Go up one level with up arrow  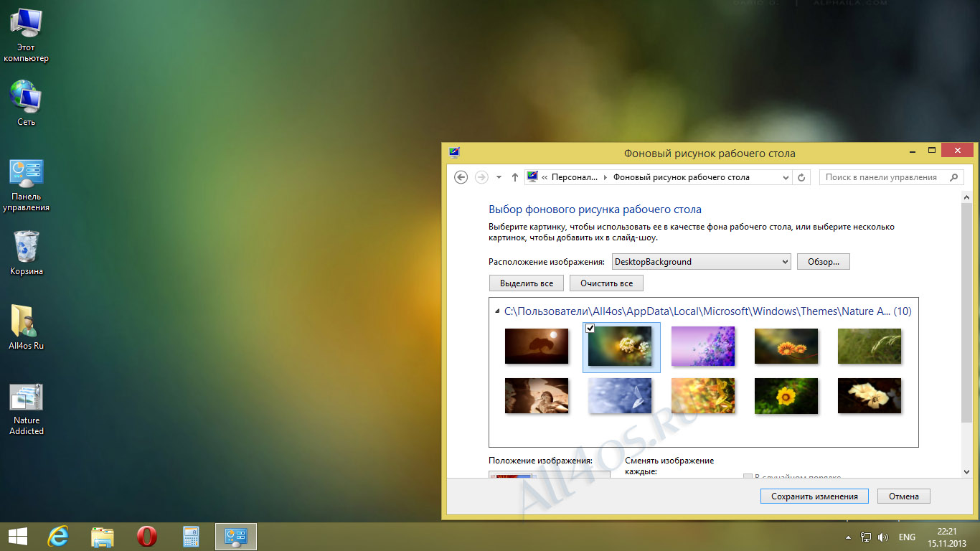514,177
